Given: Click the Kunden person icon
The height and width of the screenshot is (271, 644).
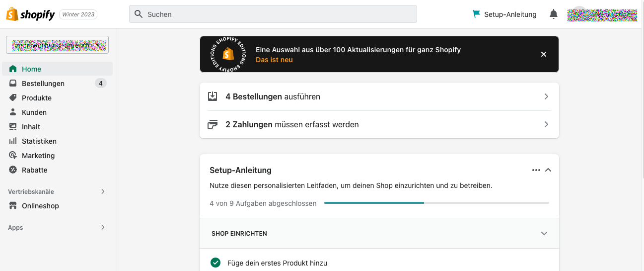Looking at the screenshot, I should tap(13, 112).
